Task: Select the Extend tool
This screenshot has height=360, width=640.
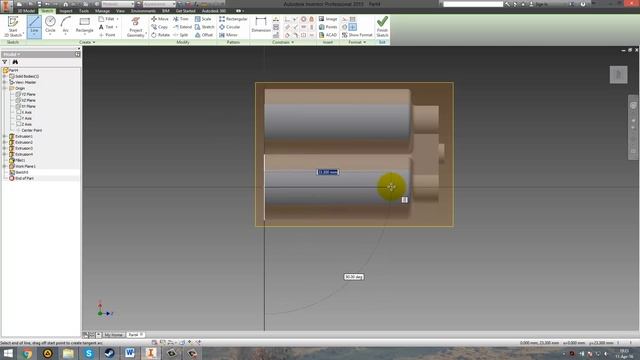Action: (x=182, y=27)
